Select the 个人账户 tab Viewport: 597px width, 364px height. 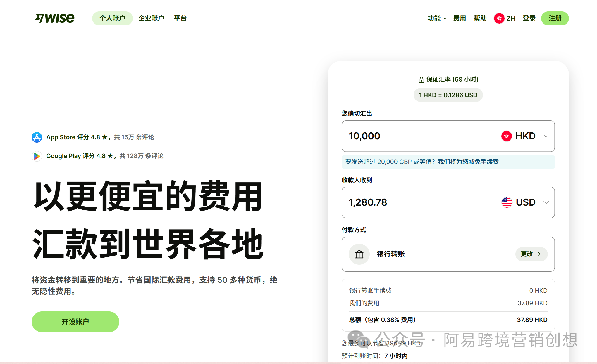coord(112,18)
